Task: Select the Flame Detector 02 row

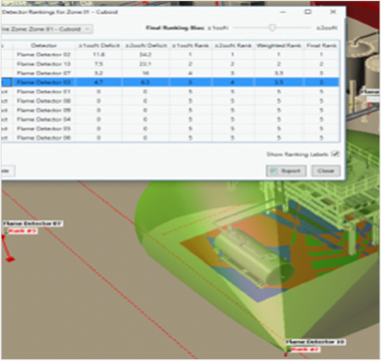Action: point(170,54)
